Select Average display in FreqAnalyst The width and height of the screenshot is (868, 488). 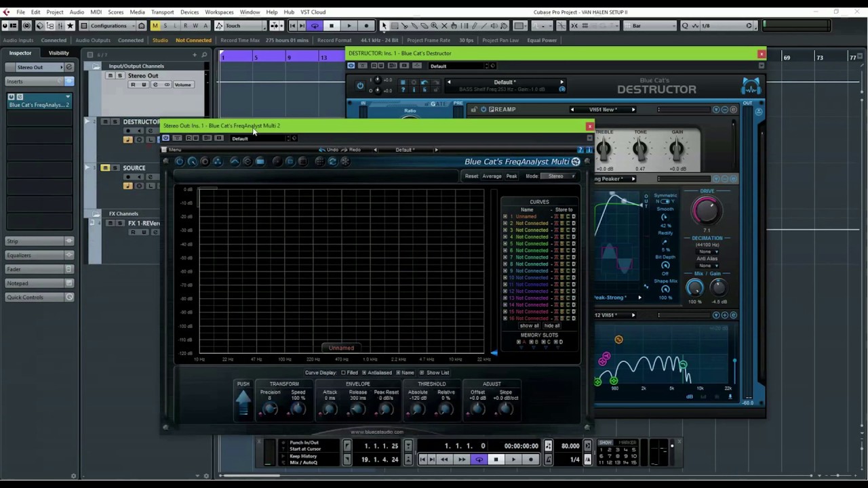tap(492, 176)
